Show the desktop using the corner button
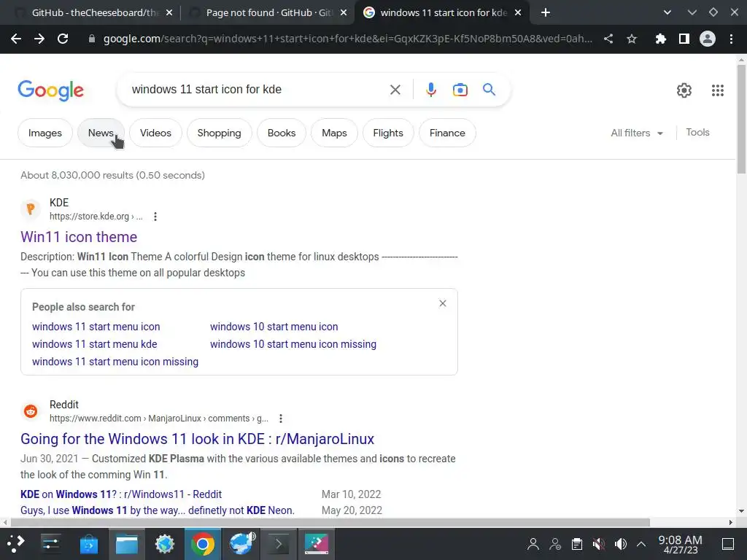747x560 pixels. (x=728, y=544)
